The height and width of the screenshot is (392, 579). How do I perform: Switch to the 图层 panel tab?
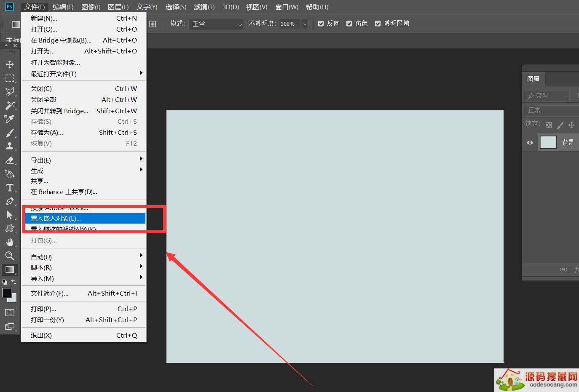point(533,79)
